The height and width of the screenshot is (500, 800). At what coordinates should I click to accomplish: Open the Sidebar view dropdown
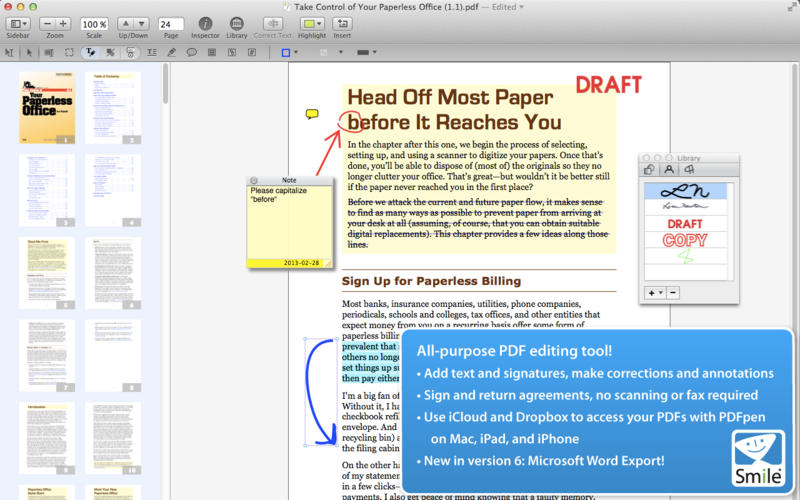[19, 23]
